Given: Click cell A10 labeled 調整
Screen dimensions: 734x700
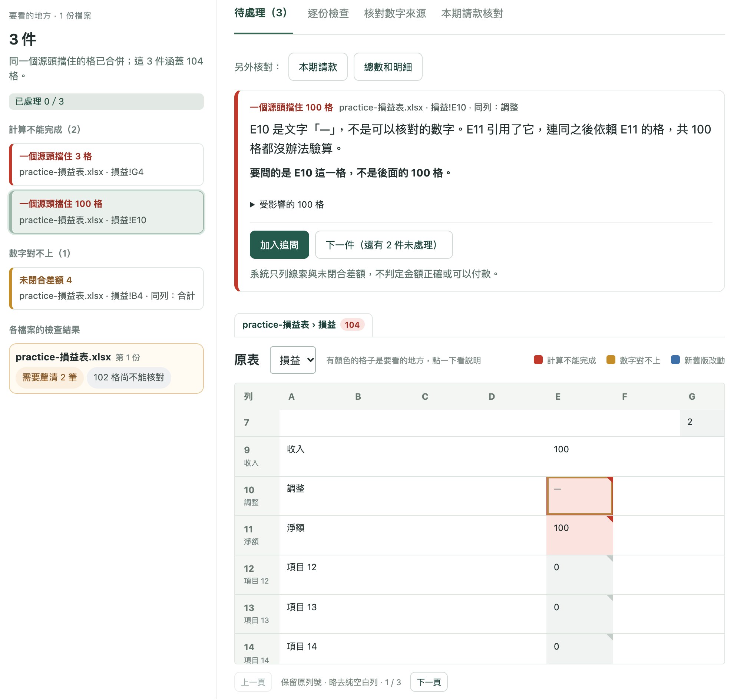Looking at the screenshot, I should point(313,496).
